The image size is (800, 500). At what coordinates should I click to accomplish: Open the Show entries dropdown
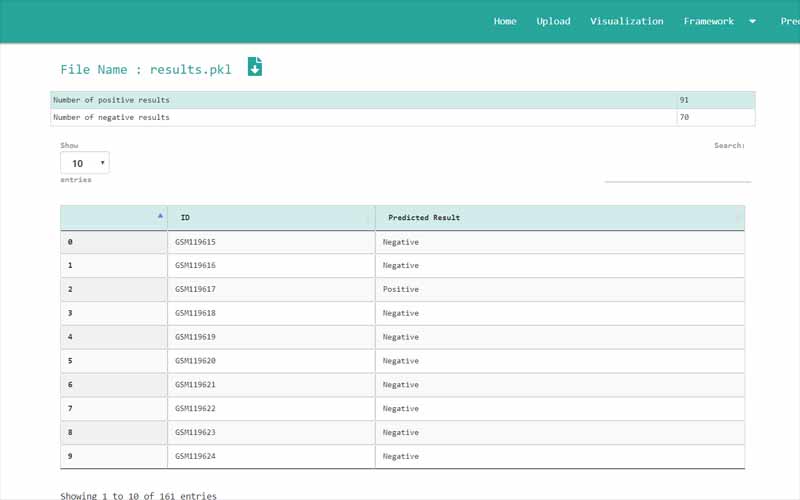coord(84,163)
